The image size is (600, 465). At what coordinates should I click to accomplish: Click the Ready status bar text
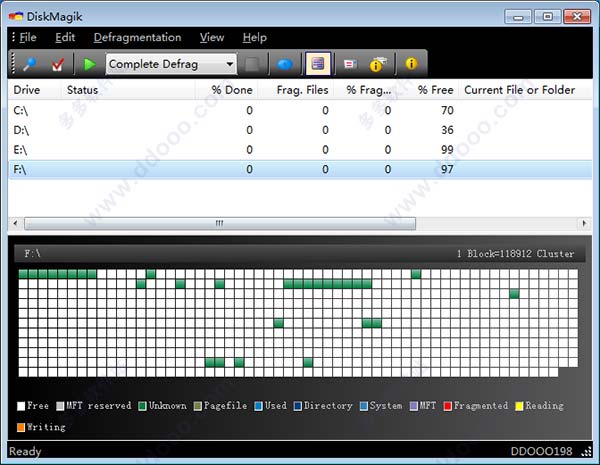pyautogui.click(x=25, y=452)
